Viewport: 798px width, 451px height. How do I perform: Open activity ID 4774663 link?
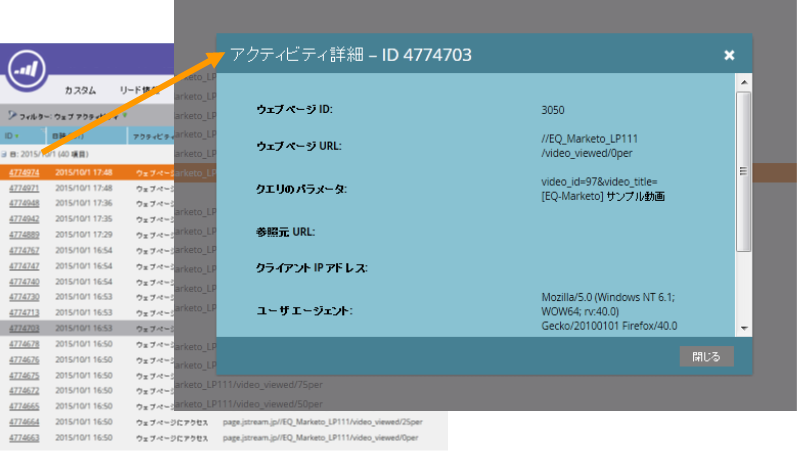(x=24, y=437)
